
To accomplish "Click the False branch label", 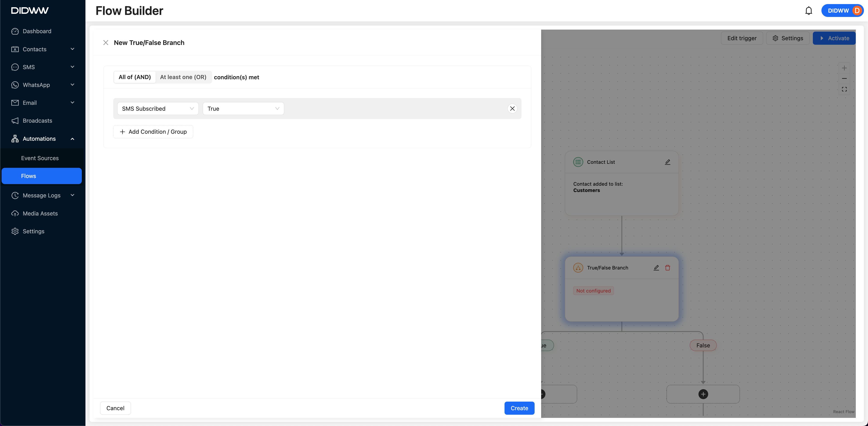I will click(x=703, y=346).
